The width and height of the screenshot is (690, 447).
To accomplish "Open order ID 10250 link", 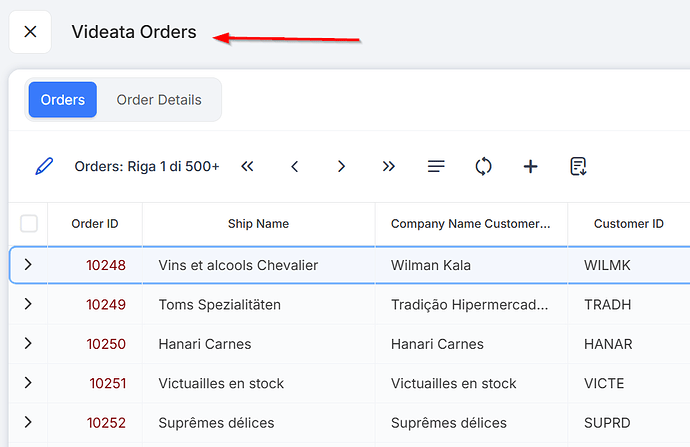I will pos(106,344).
